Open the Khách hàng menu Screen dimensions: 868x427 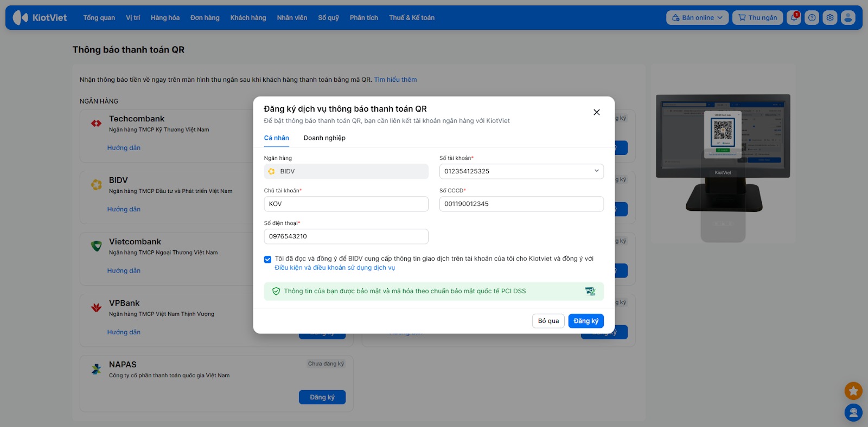[248, 18]
